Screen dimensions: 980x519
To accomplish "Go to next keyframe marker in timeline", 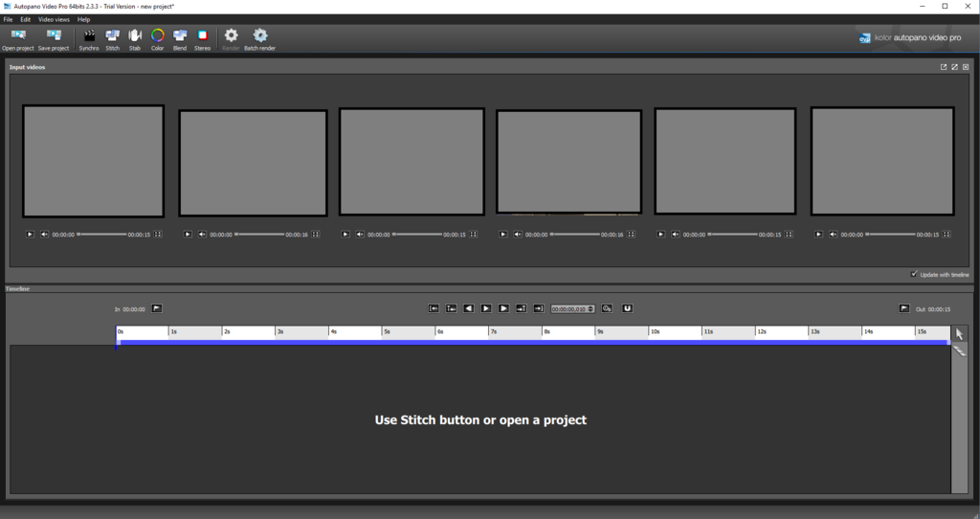I will point(522,308).
